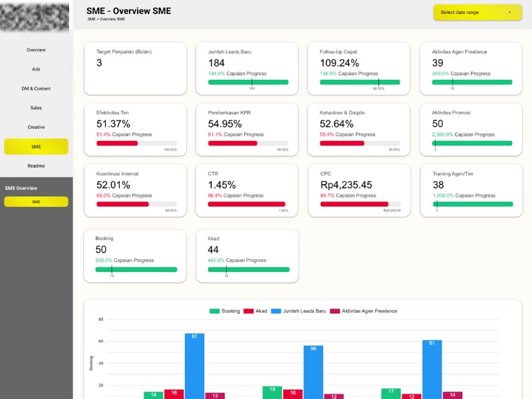Click the Jumlah Leads Baru legend blue swatch
532x399 pixels.
coord(276,311)
